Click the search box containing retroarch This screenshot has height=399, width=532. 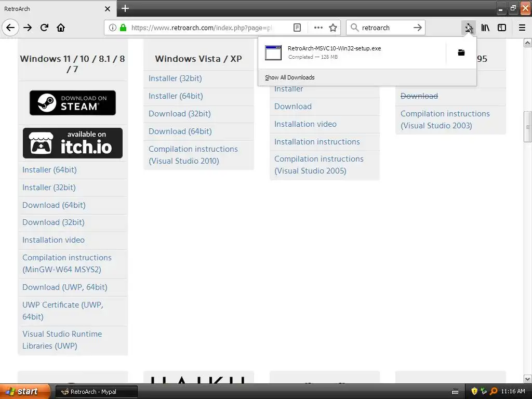385,28
